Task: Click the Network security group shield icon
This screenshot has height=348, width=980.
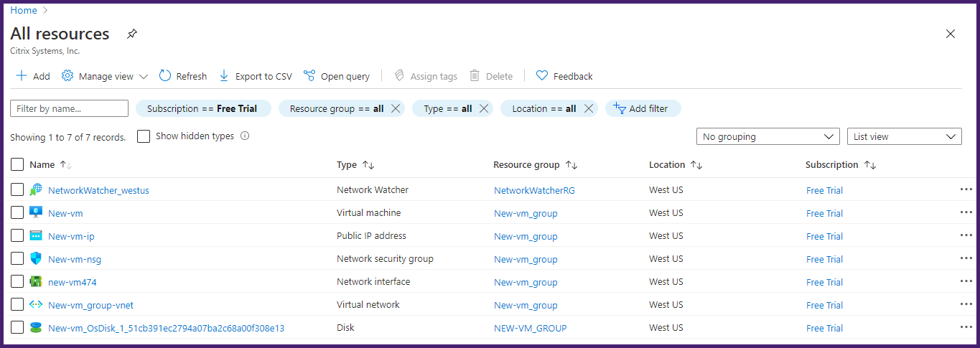Action: (36, 259)
